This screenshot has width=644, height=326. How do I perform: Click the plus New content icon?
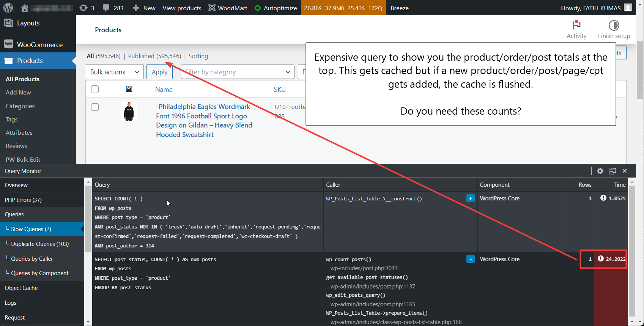[x=135, y=8]
